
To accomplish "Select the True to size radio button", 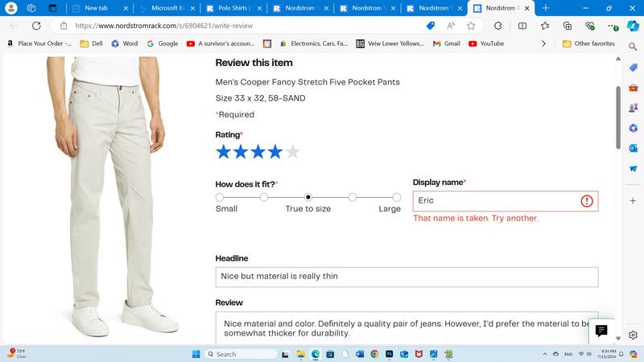I will pos(308,197).
